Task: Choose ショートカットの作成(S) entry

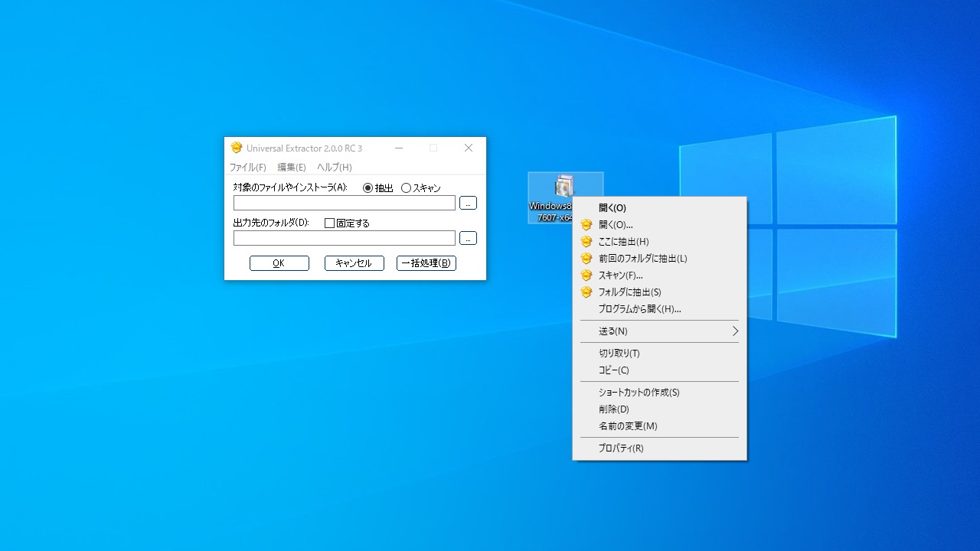Action: click(x=659, y=393)
